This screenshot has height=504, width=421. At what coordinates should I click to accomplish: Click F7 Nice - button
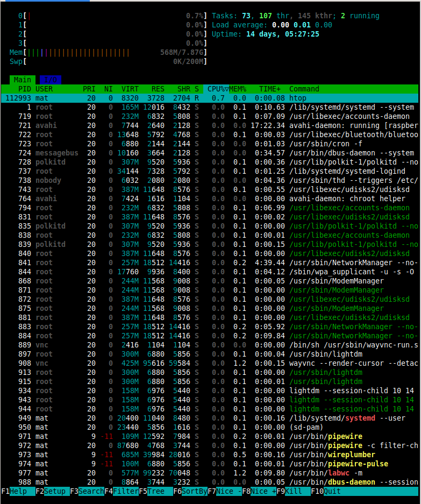tap(225, 491)
